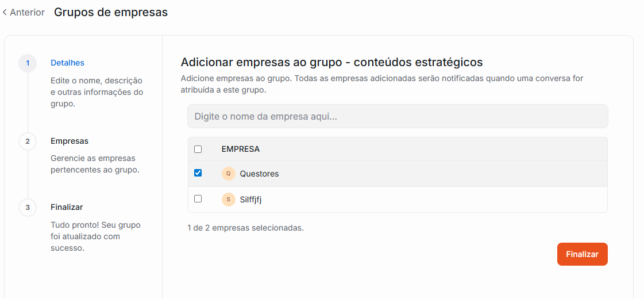644x299 pixels.
Task: Open the Detalhes step
Action: click(67, 63)
